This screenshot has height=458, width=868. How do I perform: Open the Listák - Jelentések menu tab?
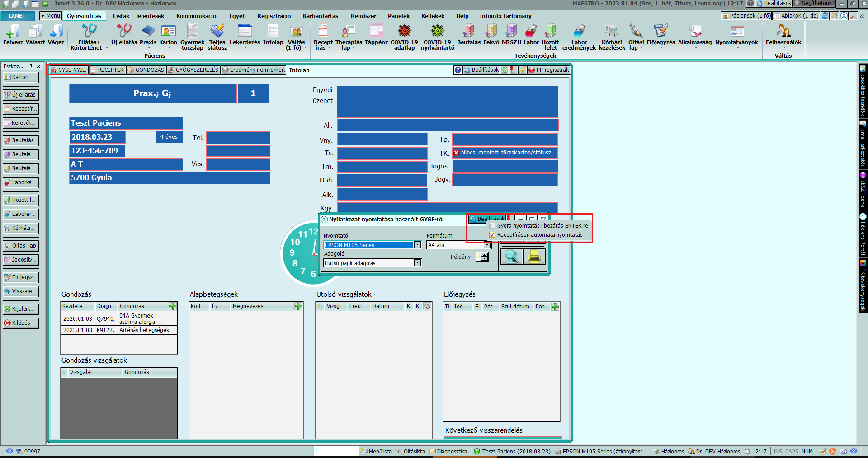tap(138, 16)
